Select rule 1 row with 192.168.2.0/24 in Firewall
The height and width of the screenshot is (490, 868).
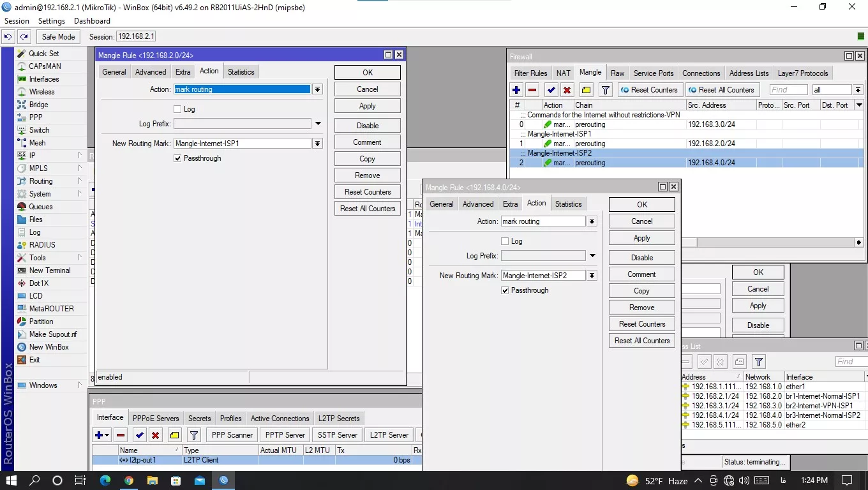click(687, 144)
